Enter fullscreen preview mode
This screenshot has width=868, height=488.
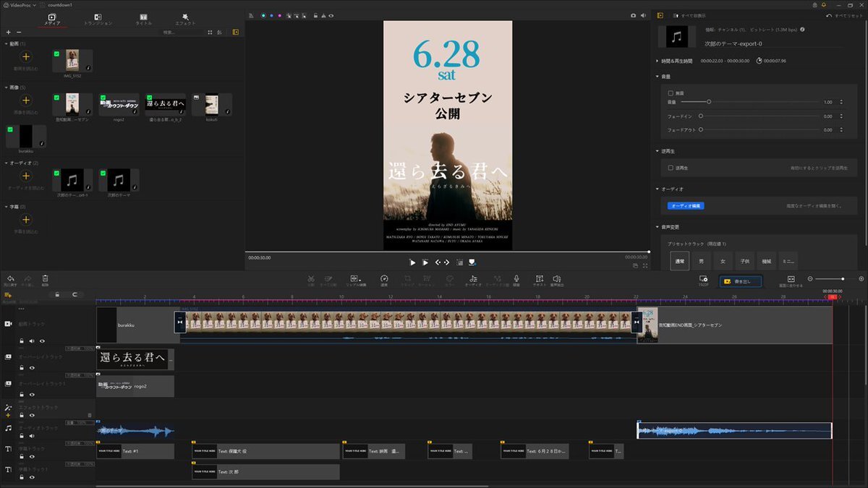[x=645, y=266]
